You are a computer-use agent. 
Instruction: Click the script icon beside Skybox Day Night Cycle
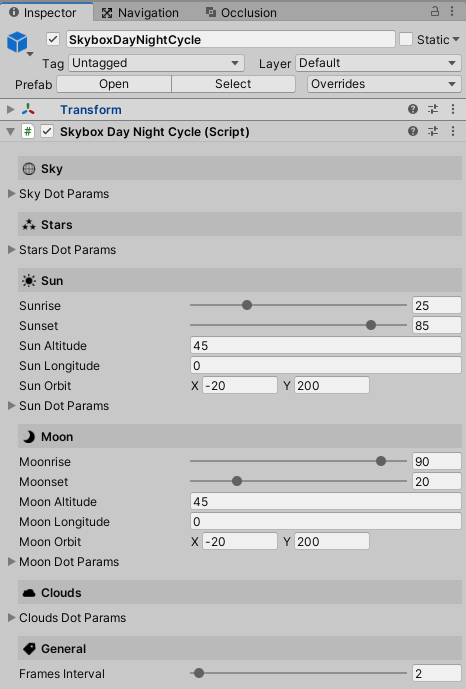(x=28, y=131)
